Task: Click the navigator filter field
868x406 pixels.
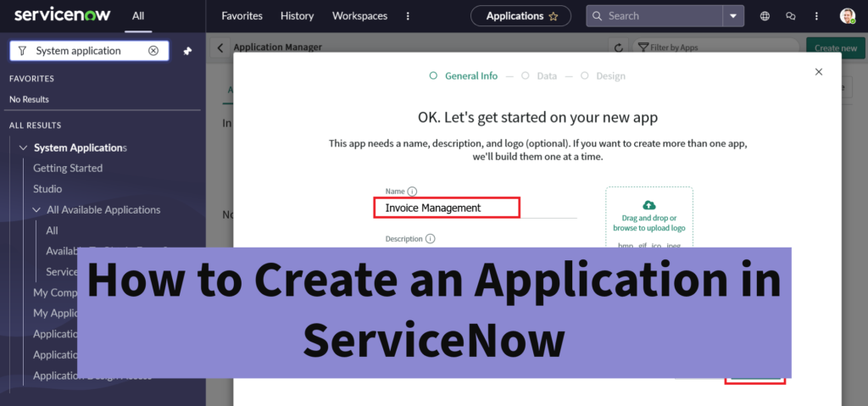Action: tap(90, 50)
